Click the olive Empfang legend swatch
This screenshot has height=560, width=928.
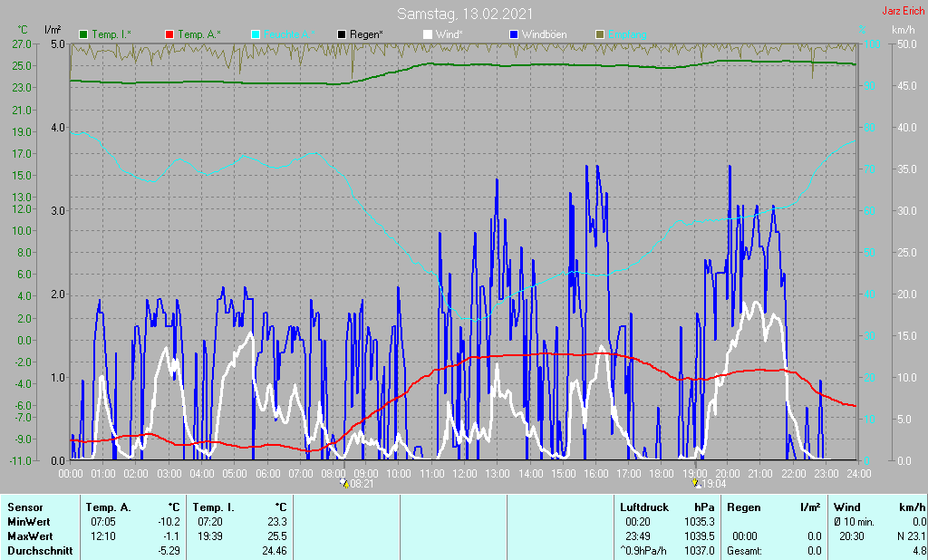tap(599, 34)
